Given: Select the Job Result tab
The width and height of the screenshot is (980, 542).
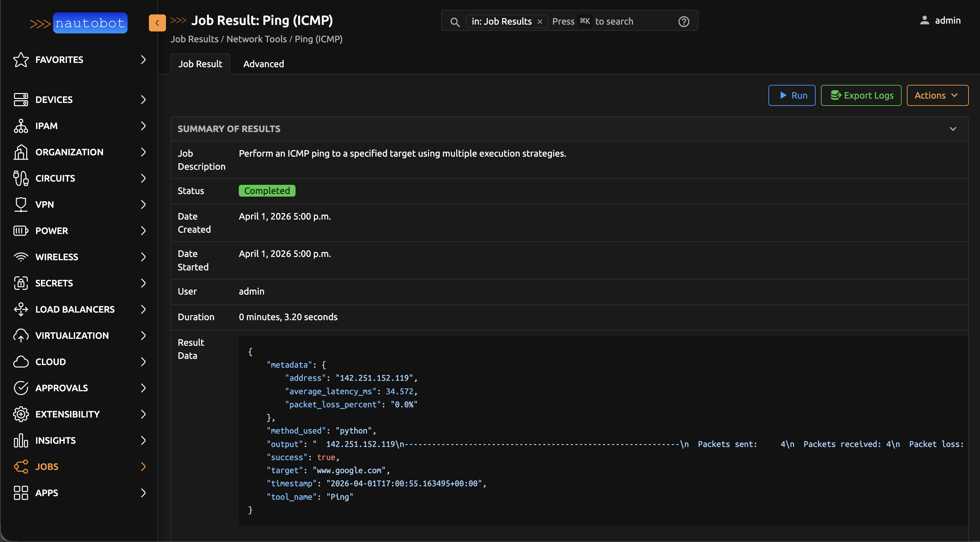Looking at the screenshot, I should [x=200, y=64].
